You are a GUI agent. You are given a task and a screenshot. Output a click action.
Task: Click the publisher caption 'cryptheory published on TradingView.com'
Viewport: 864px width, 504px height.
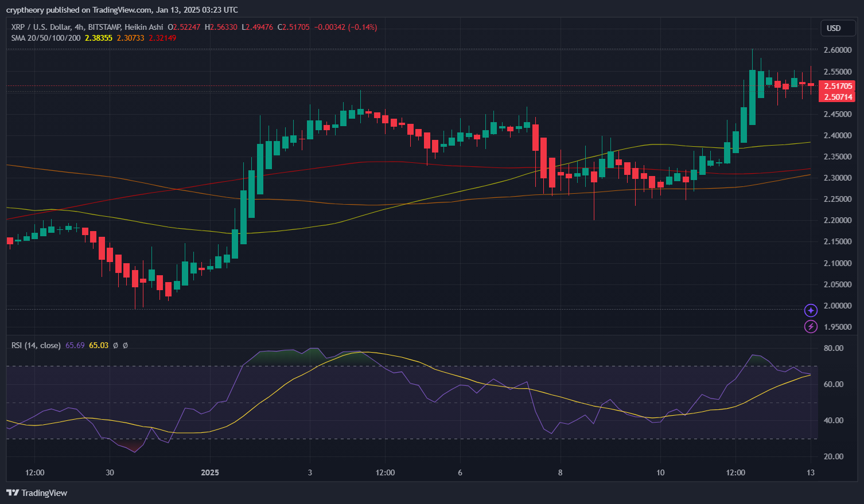pyautogui.click(x=79, y=10)
